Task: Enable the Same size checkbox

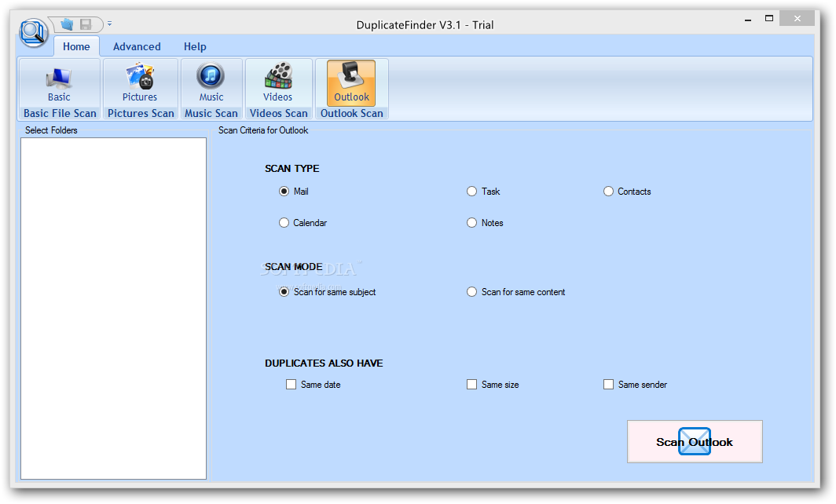Action: click(493, 385)
